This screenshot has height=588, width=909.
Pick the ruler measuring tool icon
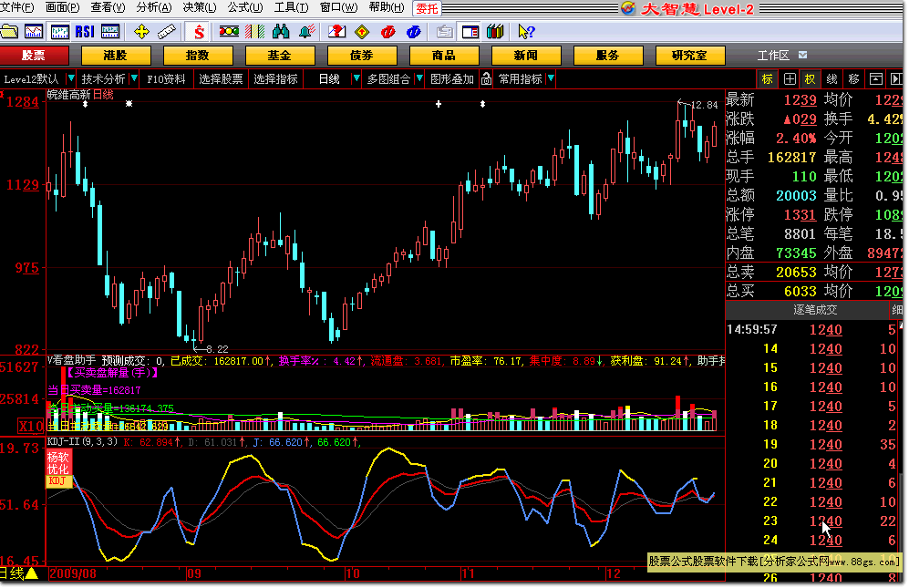click(166, 31)
